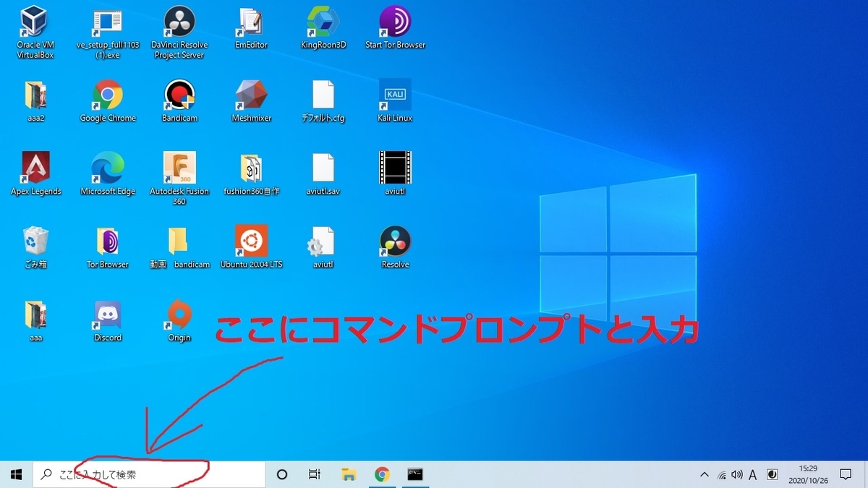Image resolution: width=868 pixels, height=488 pixels.
Task: Select the KingRoon3D shortcut
Action: (323, 29)
